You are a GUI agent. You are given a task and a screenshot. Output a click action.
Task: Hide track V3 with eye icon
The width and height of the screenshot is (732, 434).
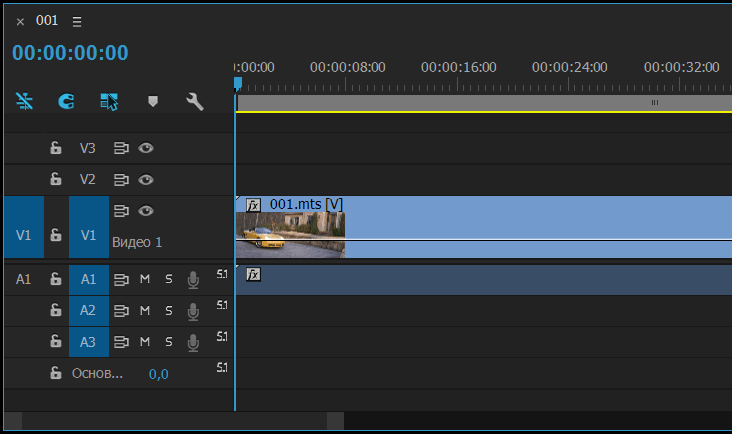(146, 148)
